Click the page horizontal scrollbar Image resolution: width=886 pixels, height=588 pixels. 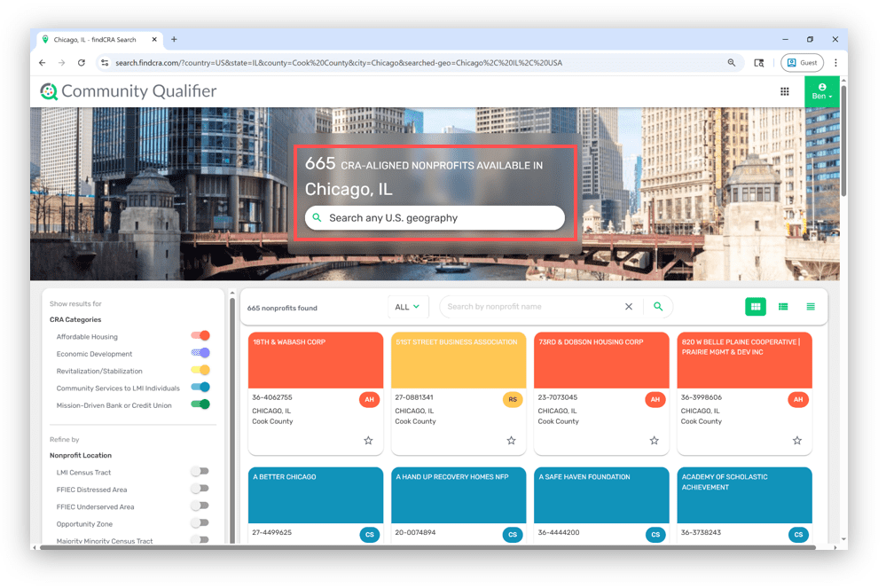pos(427,547)
